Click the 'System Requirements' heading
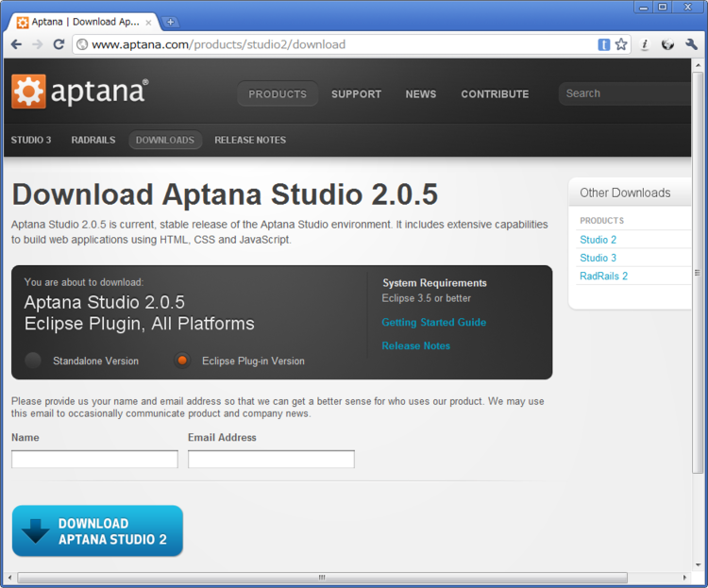Screen dimensions: 708x588 pyautogui.click(x=434, y=283)
